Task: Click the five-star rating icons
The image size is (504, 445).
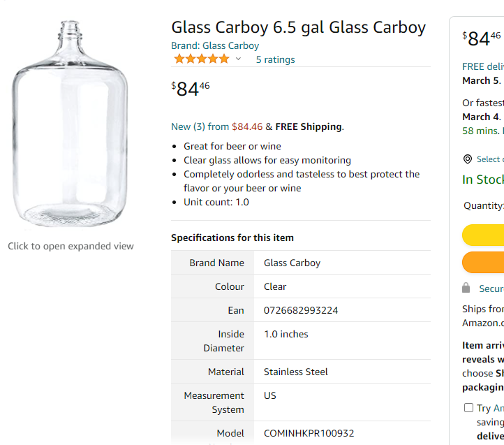Action: tap(202, 59)
